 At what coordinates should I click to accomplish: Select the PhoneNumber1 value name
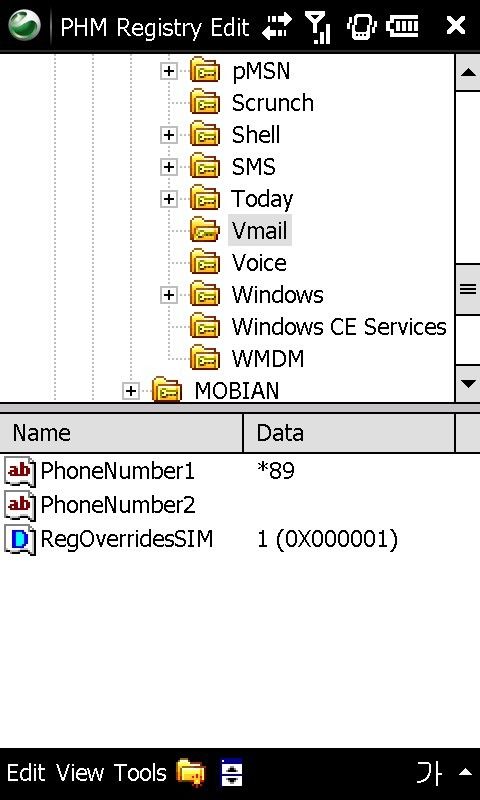click(x=117, y=471)
